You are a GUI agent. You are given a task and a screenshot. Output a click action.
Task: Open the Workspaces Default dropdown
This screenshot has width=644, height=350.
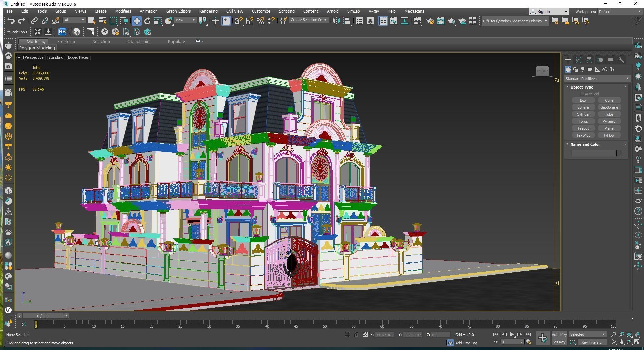[x=620, y=11]
